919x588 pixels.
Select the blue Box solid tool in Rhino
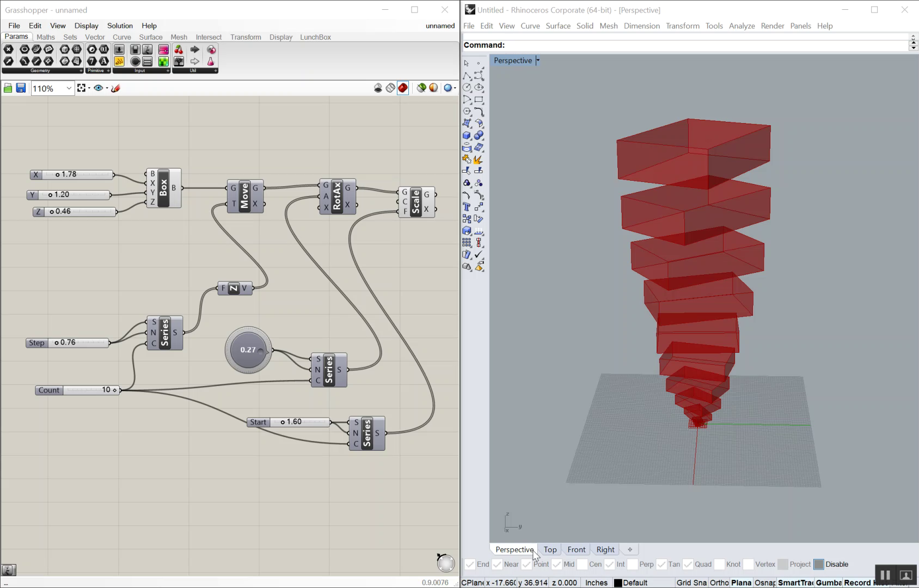467,136
